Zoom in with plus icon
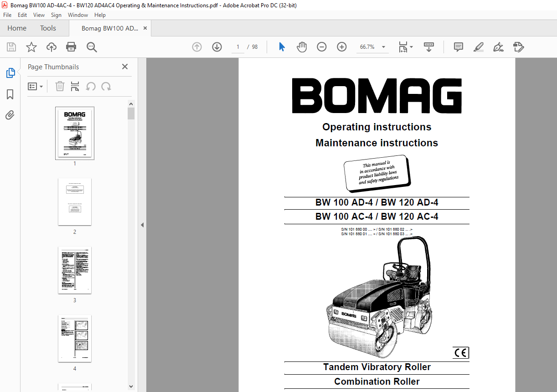 [342, 47]
